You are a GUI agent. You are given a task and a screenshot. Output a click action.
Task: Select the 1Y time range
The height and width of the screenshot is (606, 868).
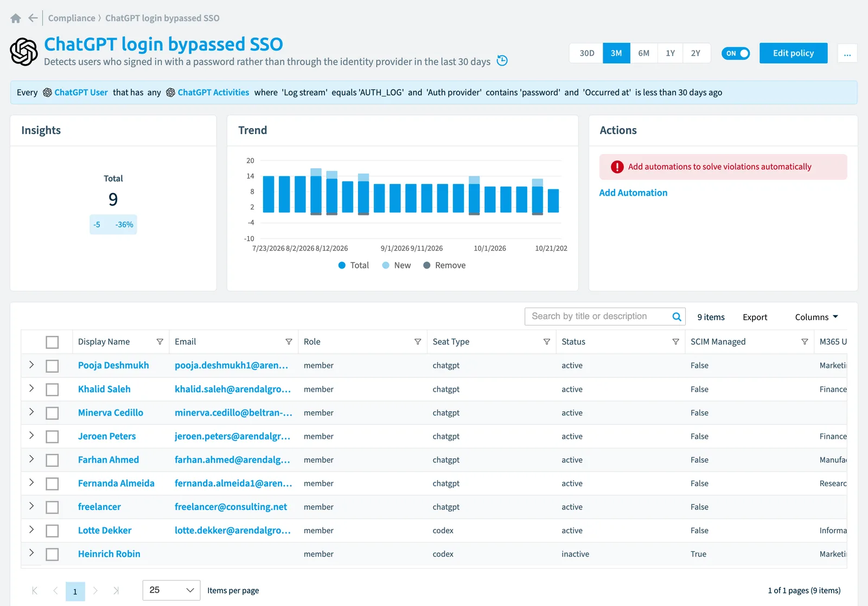(670, 53)
